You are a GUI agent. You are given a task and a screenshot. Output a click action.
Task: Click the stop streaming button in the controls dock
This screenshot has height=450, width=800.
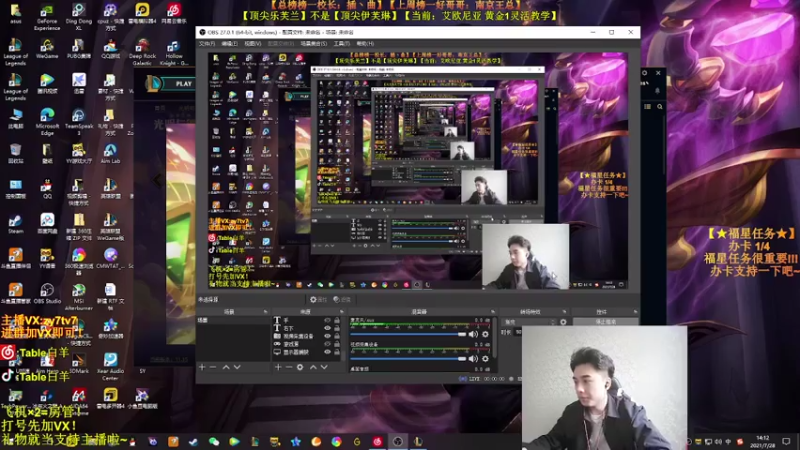click(606, 322)
